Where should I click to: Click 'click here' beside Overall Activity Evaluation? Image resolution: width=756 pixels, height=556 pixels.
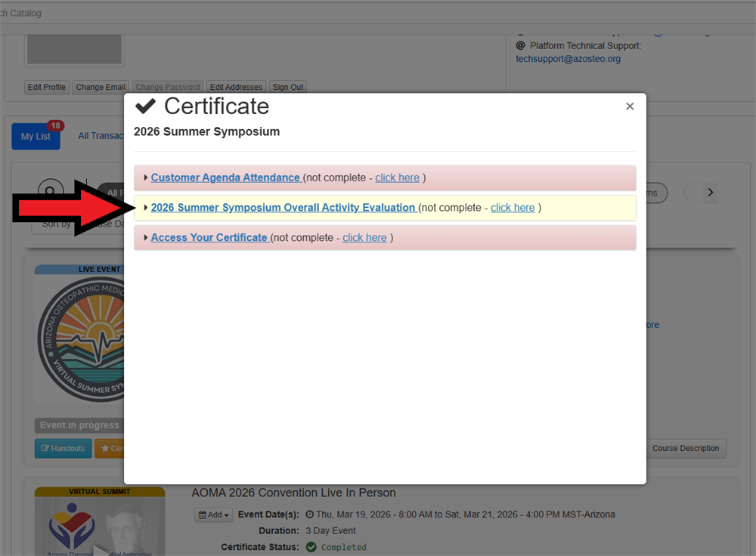pyautogui.click(x=513, y=208)
